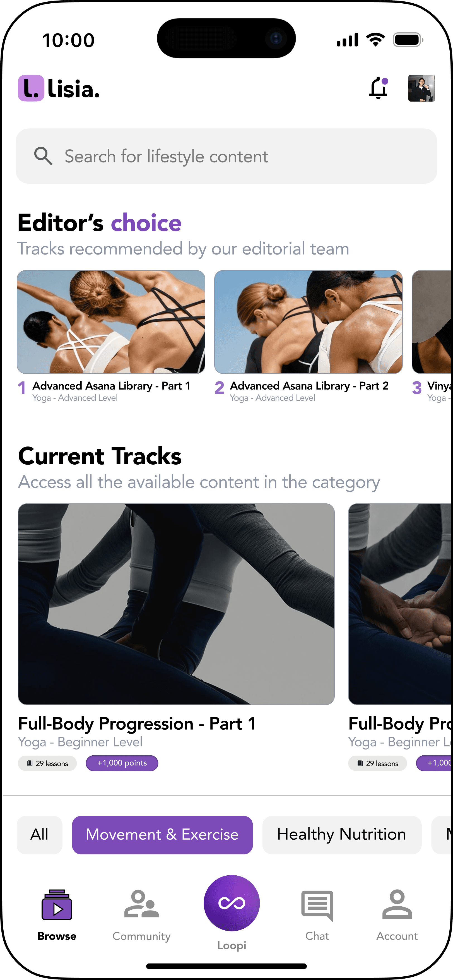Open the Full-Body Progression - Part 1 title
453x980 pixels.
click(x=137, y=724)
